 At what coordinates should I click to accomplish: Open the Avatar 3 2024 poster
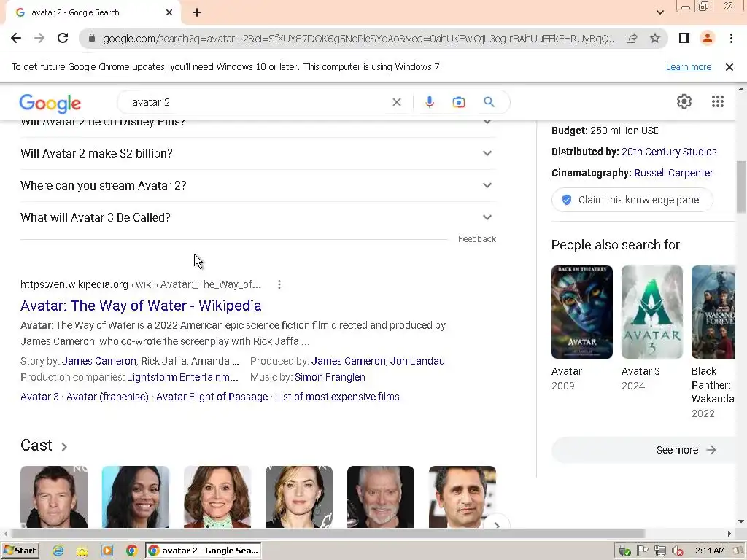tap(651, 312)
